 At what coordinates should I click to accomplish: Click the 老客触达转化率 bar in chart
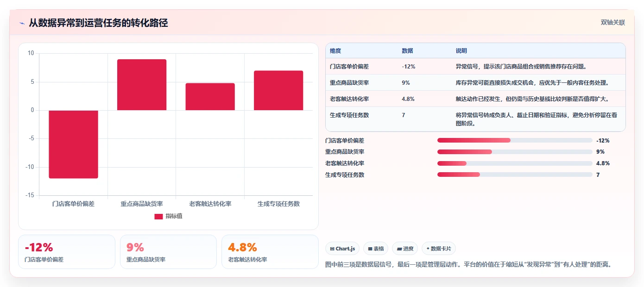point(210,97)
